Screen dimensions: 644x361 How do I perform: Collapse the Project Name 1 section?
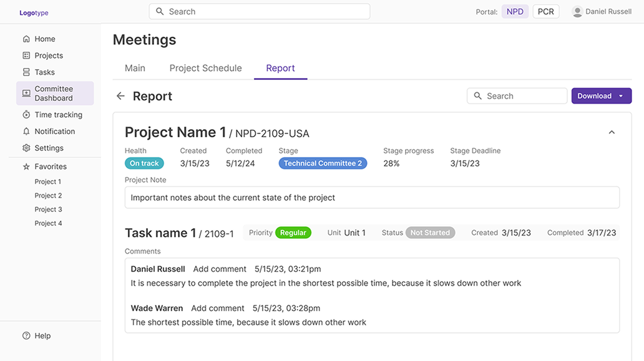pos(612,132)
